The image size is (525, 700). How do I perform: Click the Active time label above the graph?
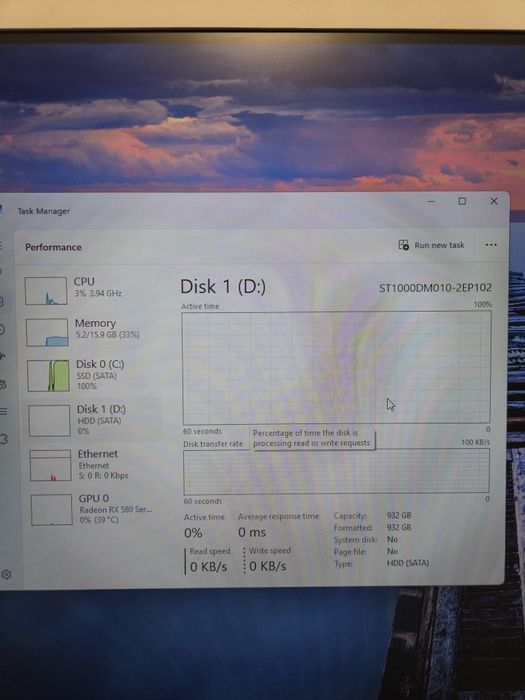(200, 306)
